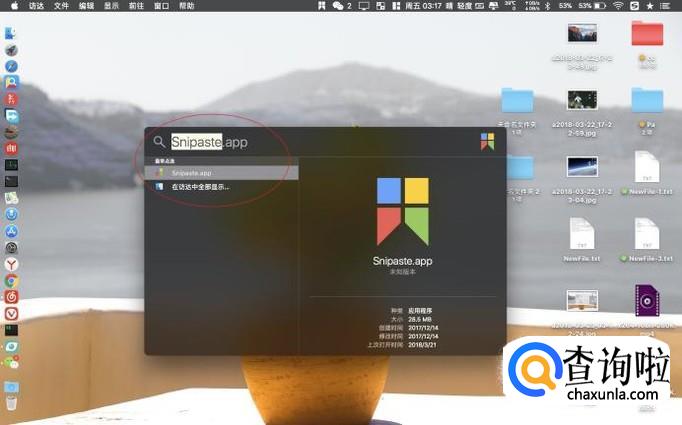Select the Snipaste.app result row in Spotlight

pyautogui.click(x=221, y=173)
